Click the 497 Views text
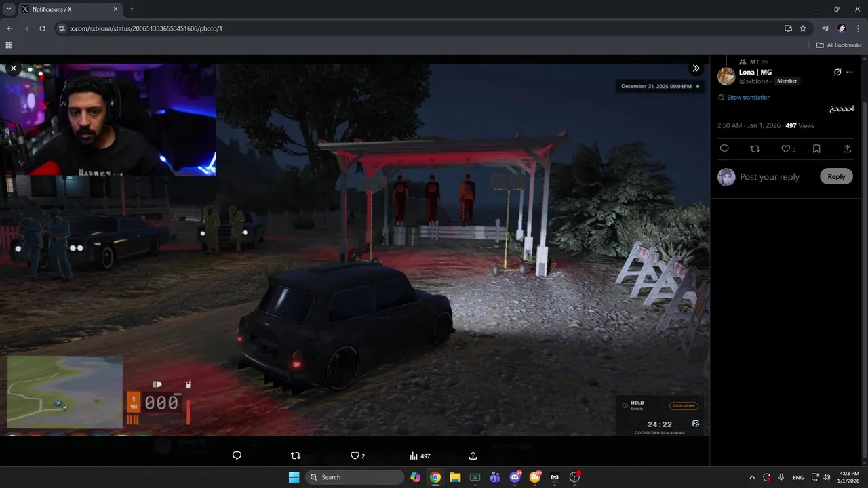This screenshot has width=868, height=488. (800, 126)
